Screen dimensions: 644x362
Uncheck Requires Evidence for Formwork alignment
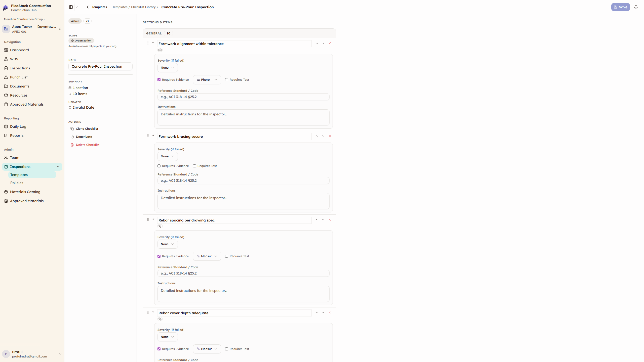(159, 80)
